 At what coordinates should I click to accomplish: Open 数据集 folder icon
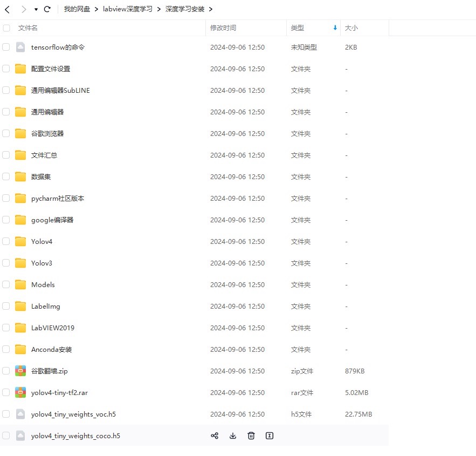[20, 176]
